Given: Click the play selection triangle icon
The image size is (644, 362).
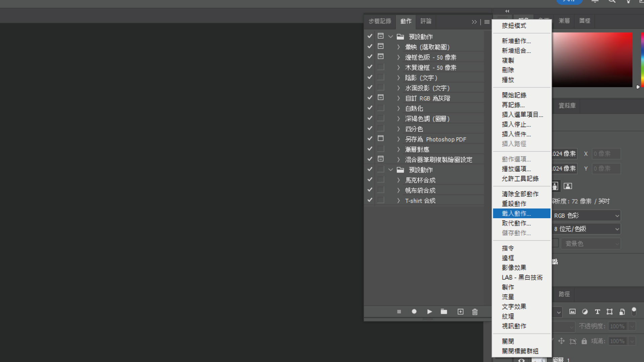Looking at the screenshot, I should pyautogui.click(x=429, y=312).
